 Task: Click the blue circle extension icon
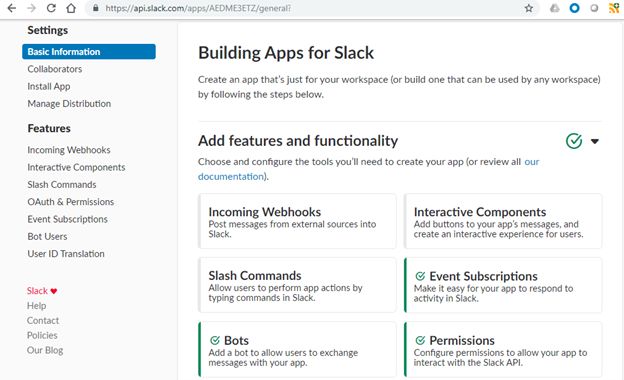coord(574,8)
